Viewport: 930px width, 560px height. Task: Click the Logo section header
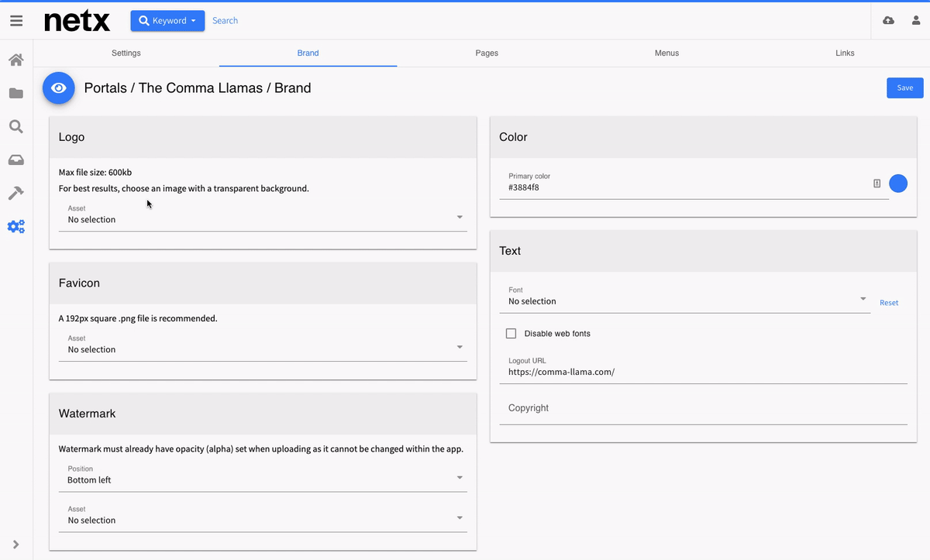click(x=263, y=137)
